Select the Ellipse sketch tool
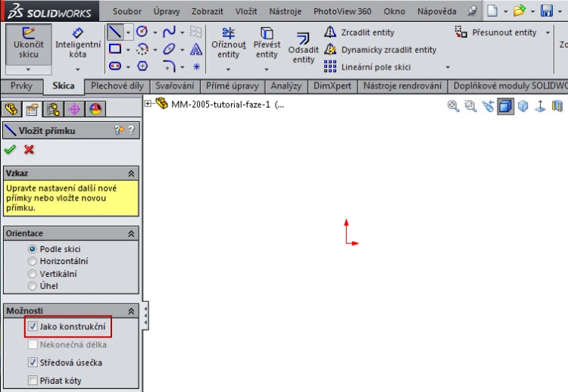The image size is (568, 392). (169, 49)
